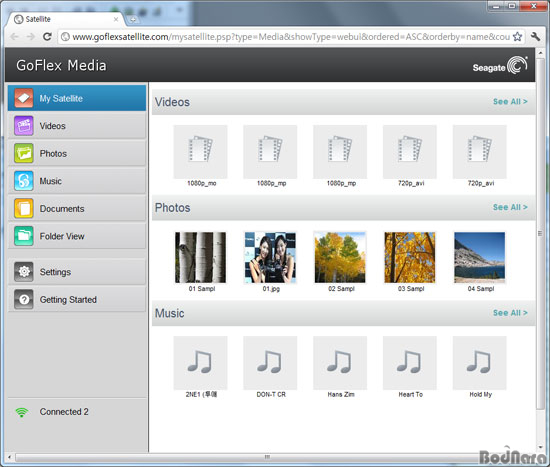Click See All link for Music
Screen dimensions: 550x467
pyautogui.click(x=510, y=313)
